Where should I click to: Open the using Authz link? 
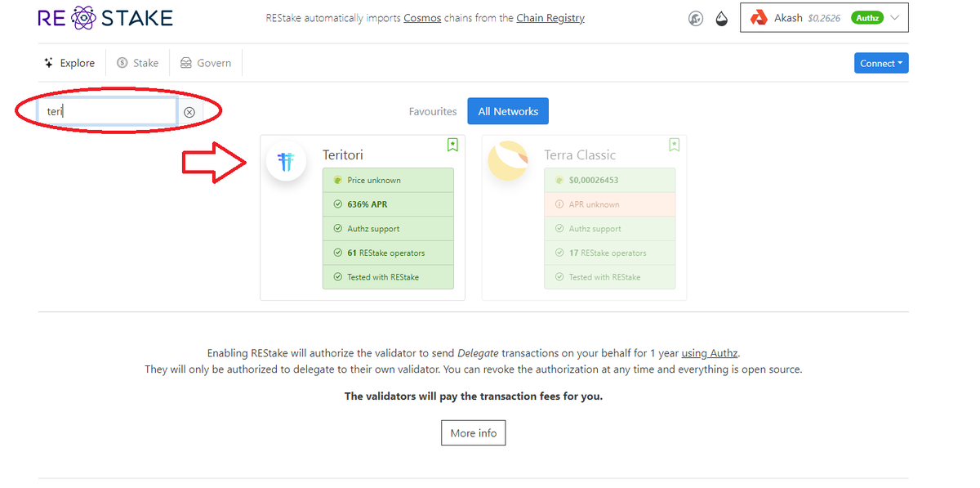pos(710,353)
